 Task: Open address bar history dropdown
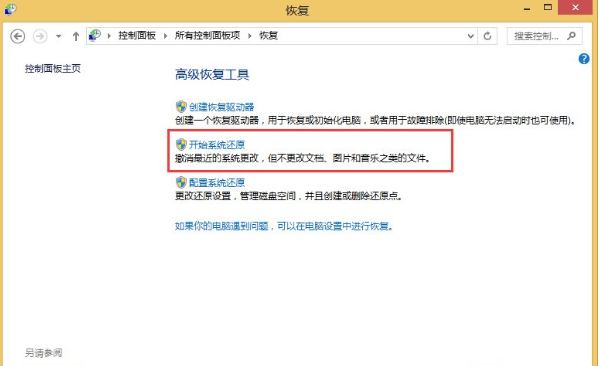[471, 36]
